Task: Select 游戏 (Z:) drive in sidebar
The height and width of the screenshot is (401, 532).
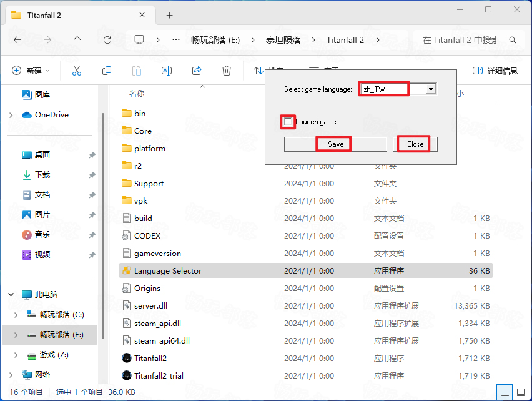Action: [48, 355]
